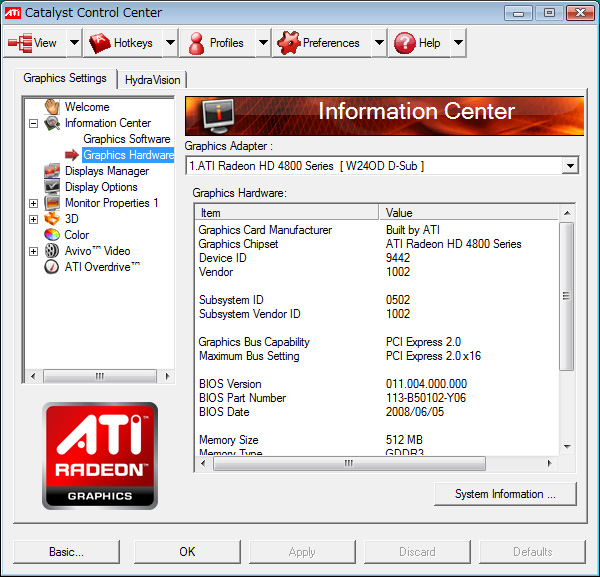The image size is (600, 577).
Task: Select the Memory Size row
Action: 377,440
